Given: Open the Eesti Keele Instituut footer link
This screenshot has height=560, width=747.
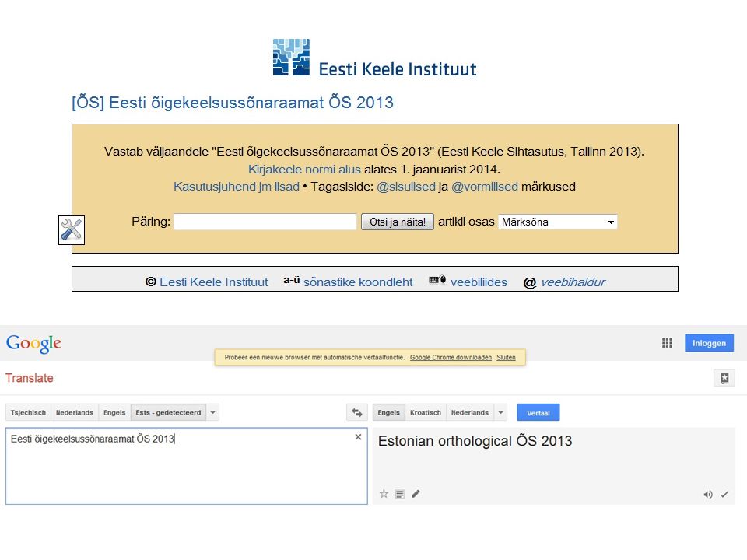Looking at the screenshot, I should click(x=214, y=282).
